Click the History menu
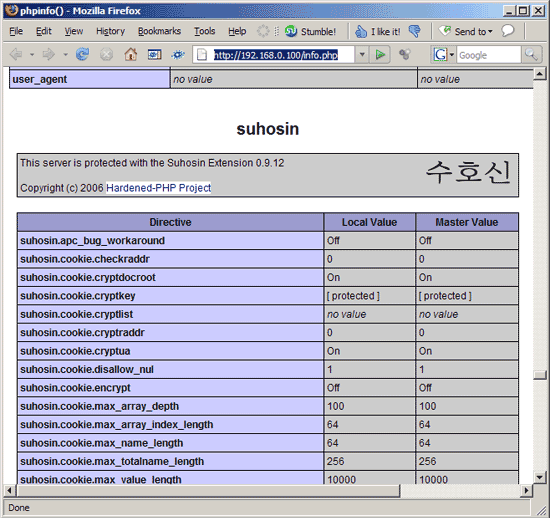 [x=110, y=31]
